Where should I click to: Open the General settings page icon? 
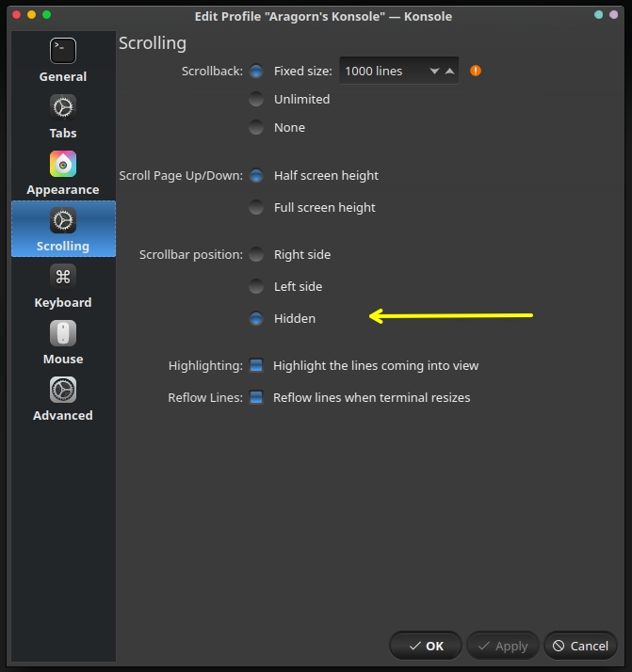(x=63, y=51)
